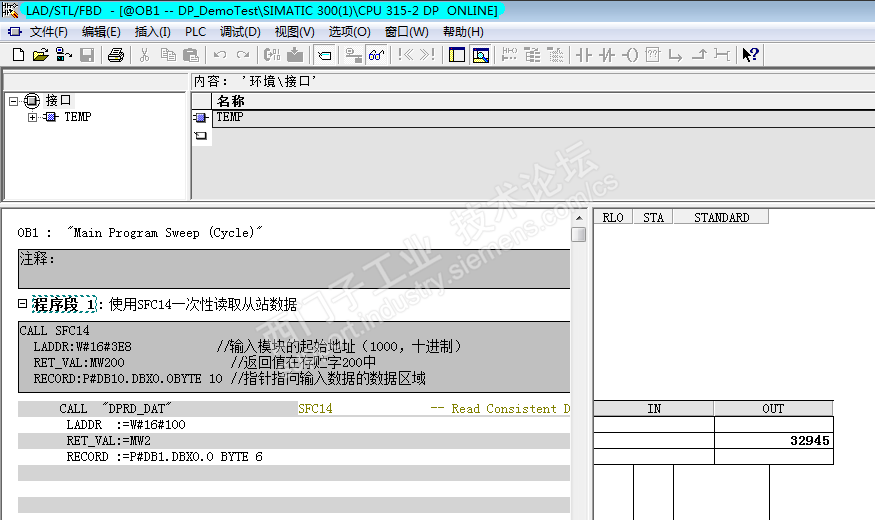Click the SFC14 comment text
Viewport: 875px width, 520px height.
315,408
